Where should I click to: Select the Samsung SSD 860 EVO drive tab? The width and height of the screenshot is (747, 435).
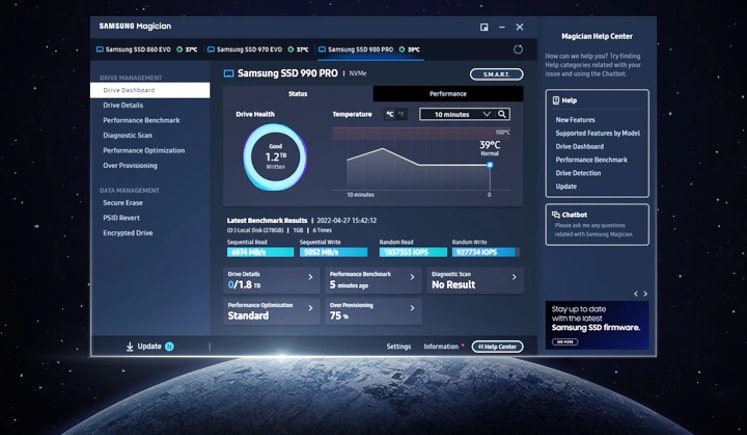click(147, 50)
